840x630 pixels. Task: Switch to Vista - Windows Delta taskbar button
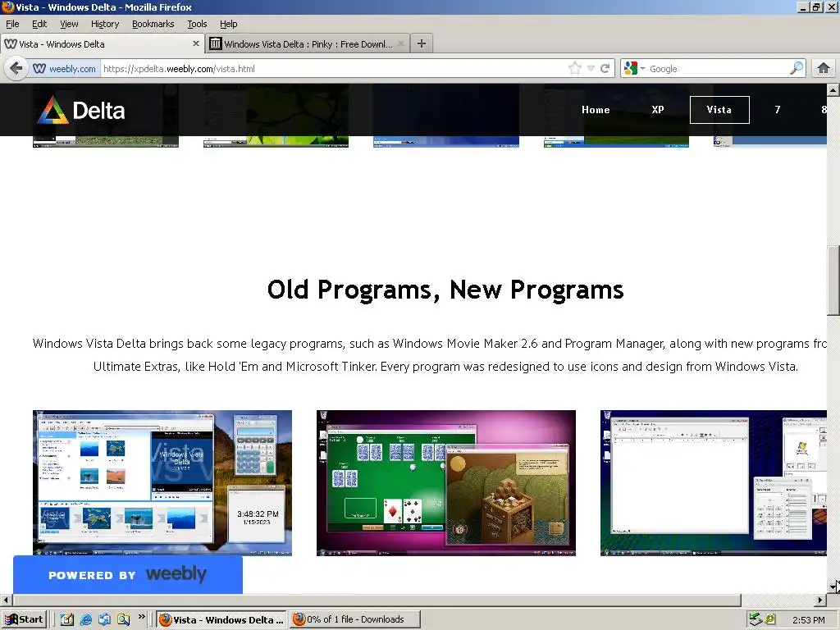(221, 619)
